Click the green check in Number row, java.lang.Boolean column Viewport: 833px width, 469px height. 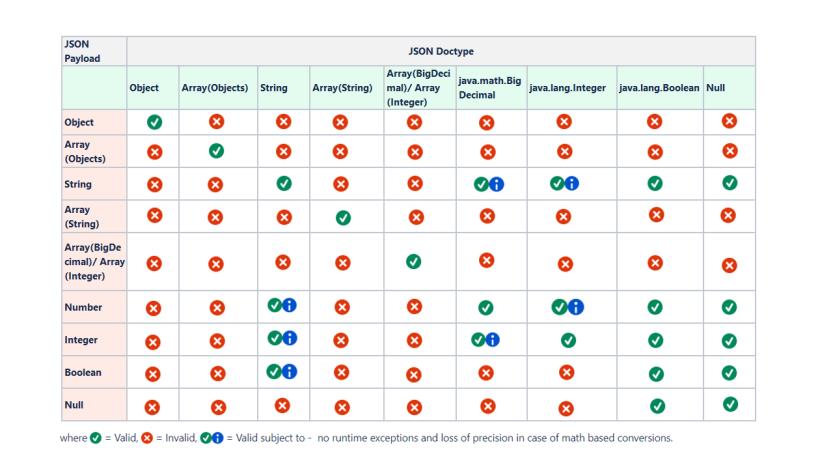[x=656, y=308]
